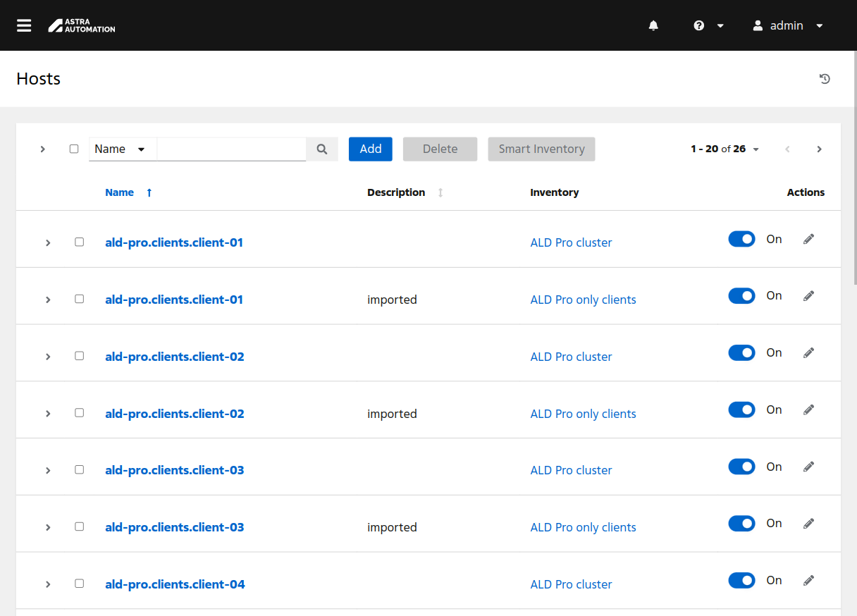Click the Delete button
Screen dimensions: 857x616
click(440, 149)
